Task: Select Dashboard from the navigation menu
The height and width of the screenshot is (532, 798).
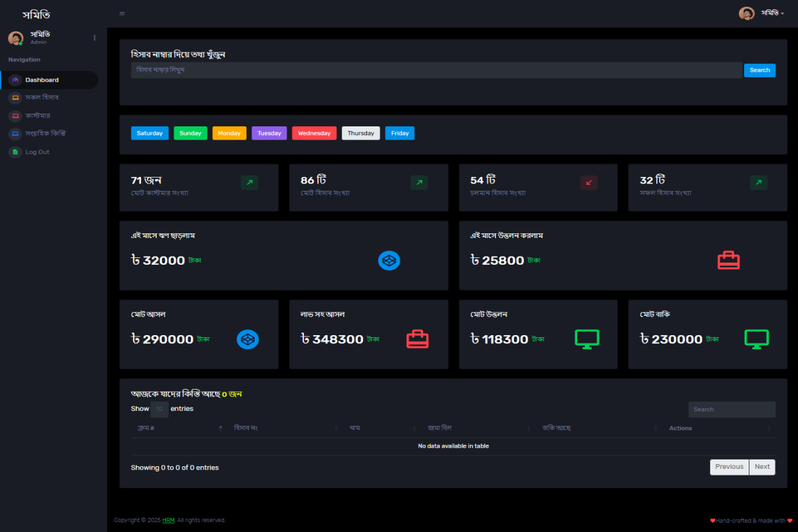Action: 41,80
